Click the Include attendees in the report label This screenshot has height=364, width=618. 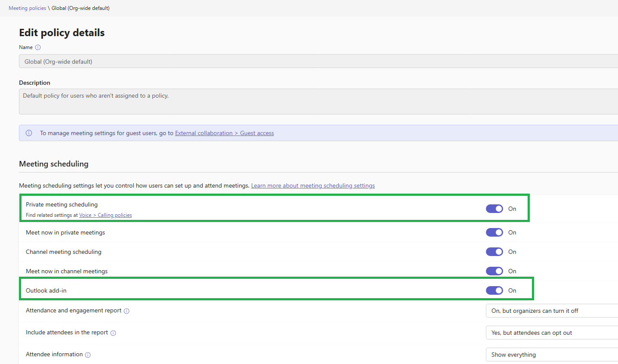(x=67, y=332)
